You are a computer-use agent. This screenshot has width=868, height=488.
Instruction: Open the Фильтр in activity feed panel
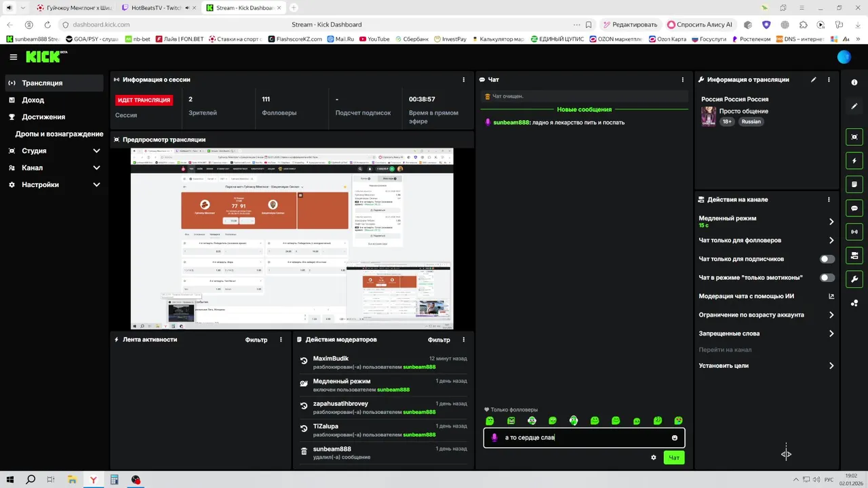point(256,340)
